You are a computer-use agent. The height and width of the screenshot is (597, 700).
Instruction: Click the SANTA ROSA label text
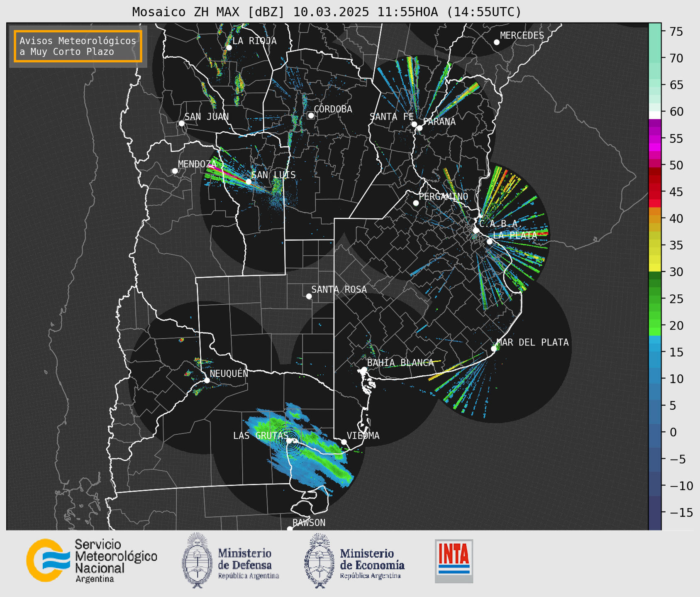(x=339, y=289)
